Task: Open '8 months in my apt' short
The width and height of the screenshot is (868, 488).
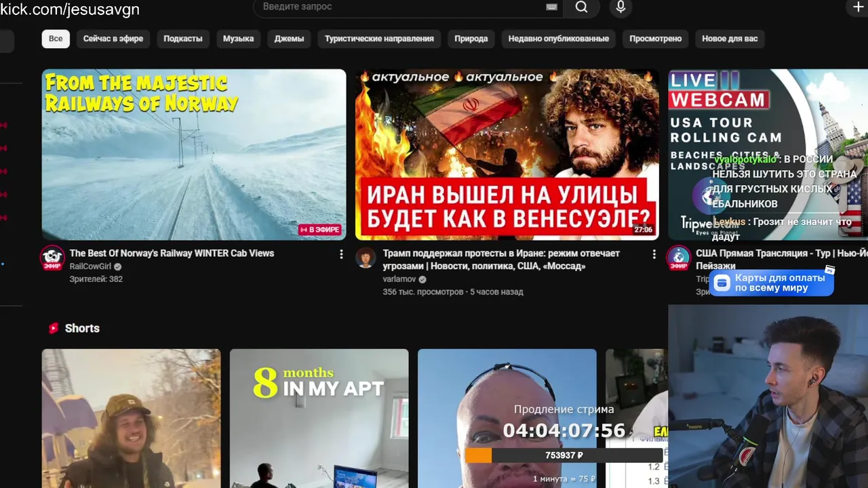Action: pyautogui.click(x=319, y=418)
